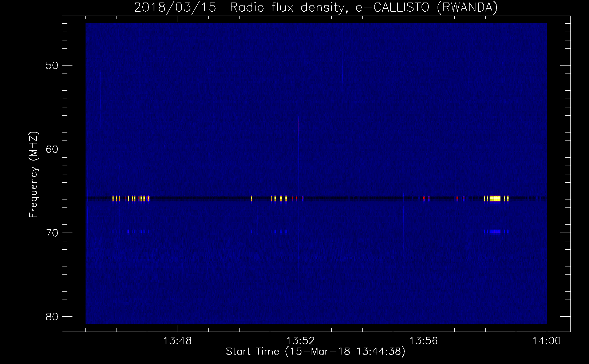Click the 80 frequency tick label

tap(52, 316)
